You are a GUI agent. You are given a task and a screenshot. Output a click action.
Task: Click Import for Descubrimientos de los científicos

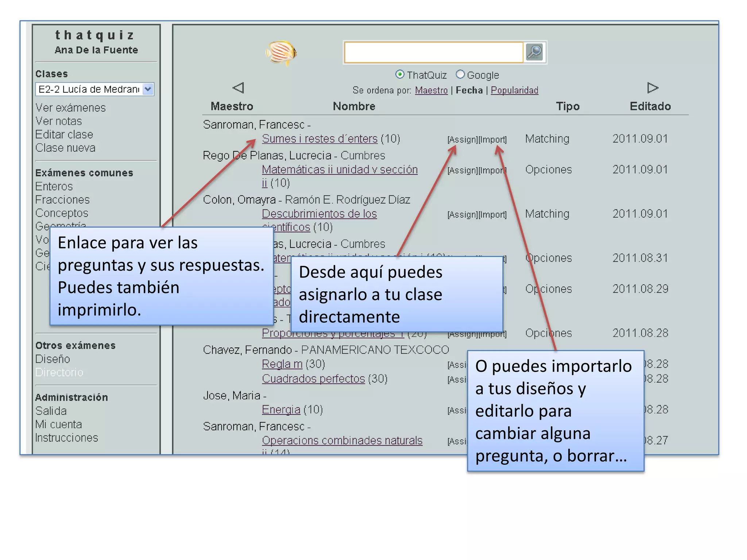[492, 215]
